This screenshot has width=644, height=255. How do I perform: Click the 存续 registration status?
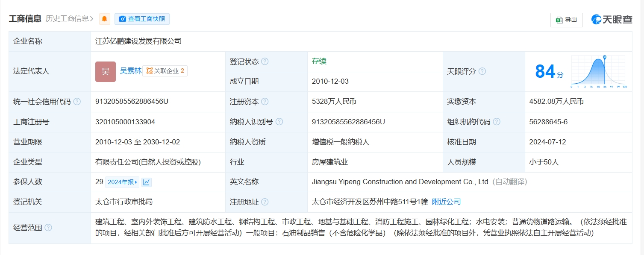(x=319, y=61)
